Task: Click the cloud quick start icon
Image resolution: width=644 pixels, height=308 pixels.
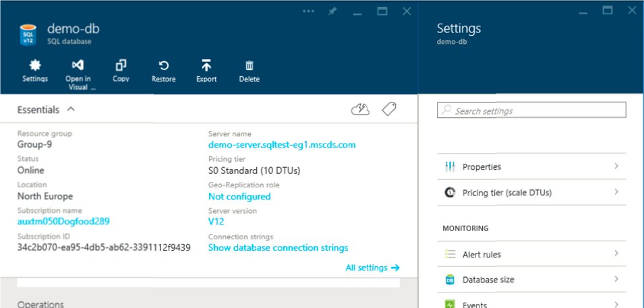Action: click(360, 110)
